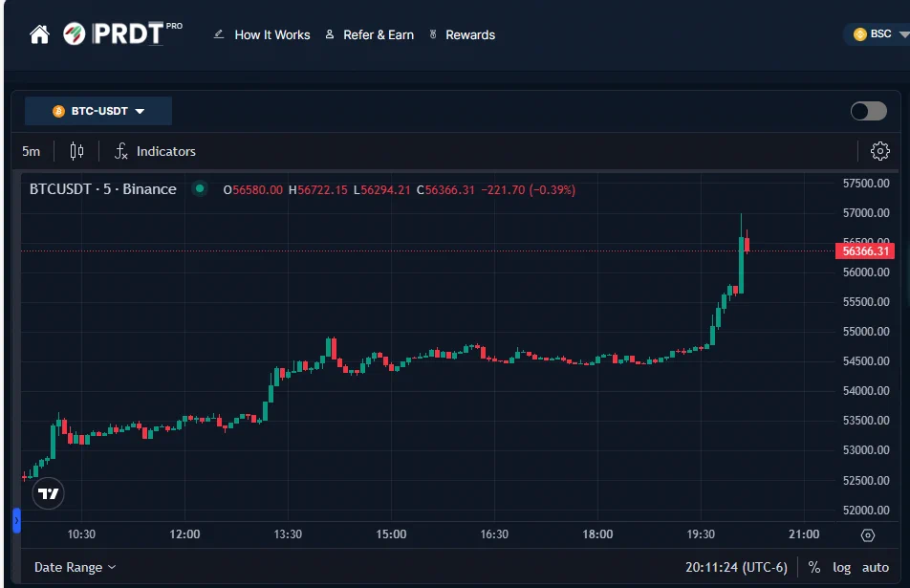Open the candlestick chart style menu
This screenshot has width=910, height=588.
click(76, 151)
